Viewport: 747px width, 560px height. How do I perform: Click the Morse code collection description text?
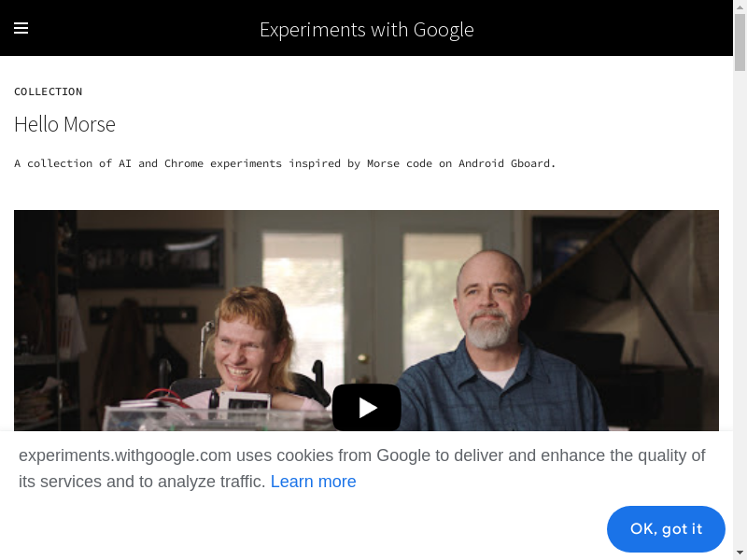tap(285, 163)
